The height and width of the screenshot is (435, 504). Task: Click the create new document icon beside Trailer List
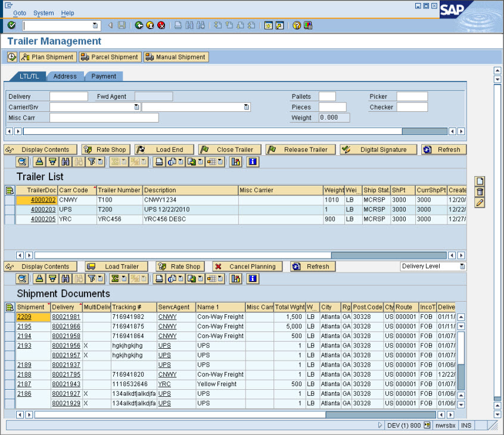tap(480, 181)
